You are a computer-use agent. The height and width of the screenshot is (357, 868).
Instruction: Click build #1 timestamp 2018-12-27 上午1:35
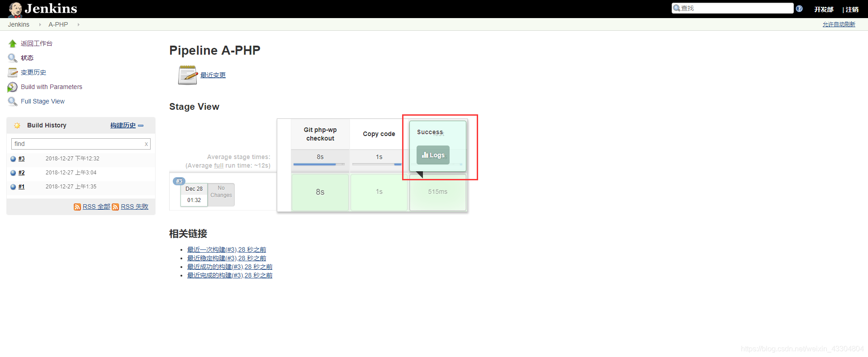pyautogui.click(x=71, y=187)
